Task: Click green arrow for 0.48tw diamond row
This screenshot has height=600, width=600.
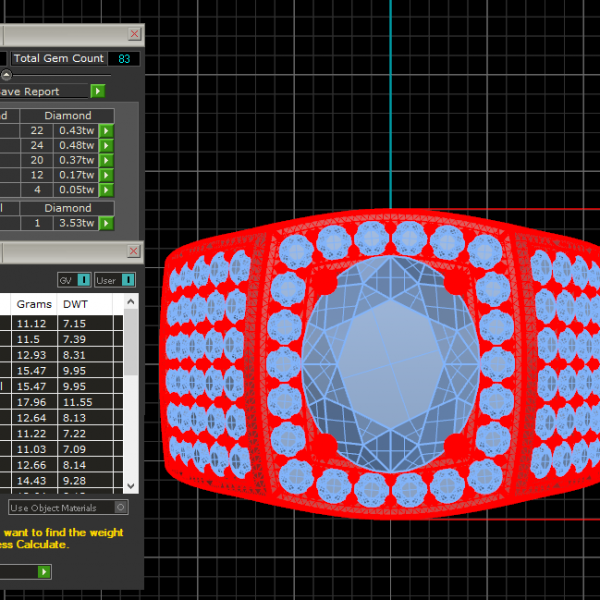Action: coord(106,146)
